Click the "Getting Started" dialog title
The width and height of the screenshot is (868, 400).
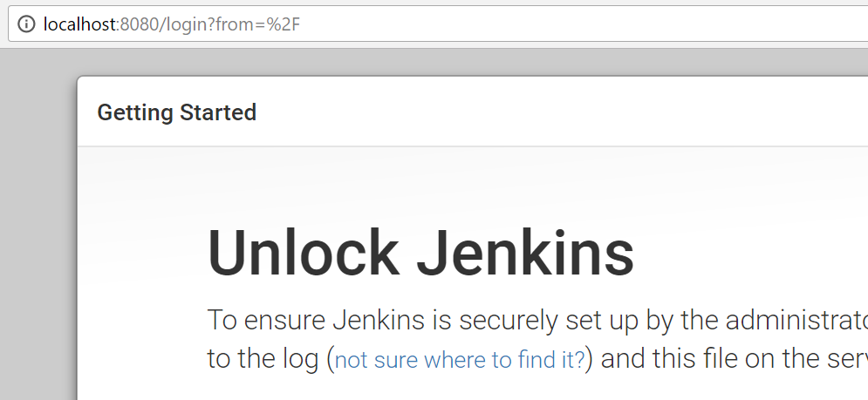pos(176,112)
